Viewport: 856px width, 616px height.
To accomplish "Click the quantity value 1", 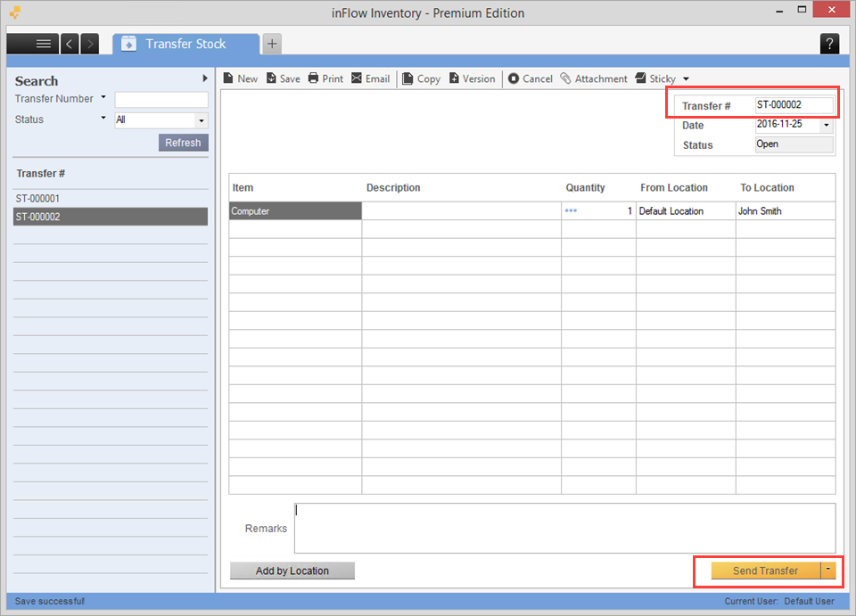I will (x=630, y=210).
